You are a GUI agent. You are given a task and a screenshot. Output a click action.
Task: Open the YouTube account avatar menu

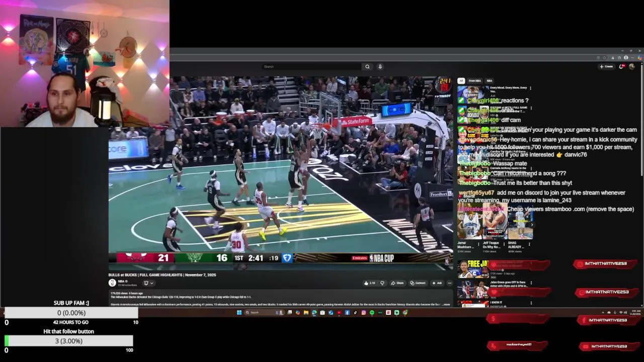click(x=632, y=66)
